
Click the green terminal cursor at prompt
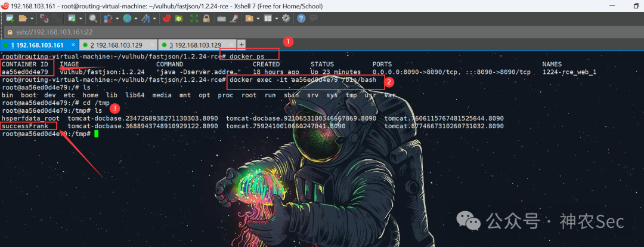pyautogui.click(x=96, y=134)
